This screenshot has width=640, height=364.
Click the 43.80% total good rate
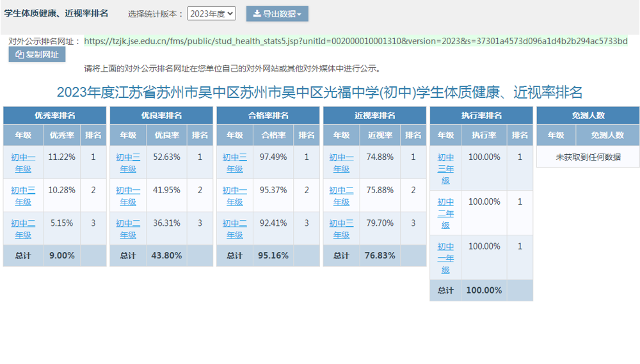point(166,255)
